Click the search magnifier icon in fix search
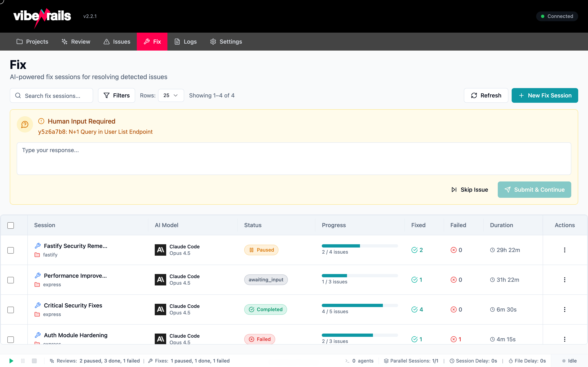The height and width of the screenshot is (367, 588). tap(18, 95)
